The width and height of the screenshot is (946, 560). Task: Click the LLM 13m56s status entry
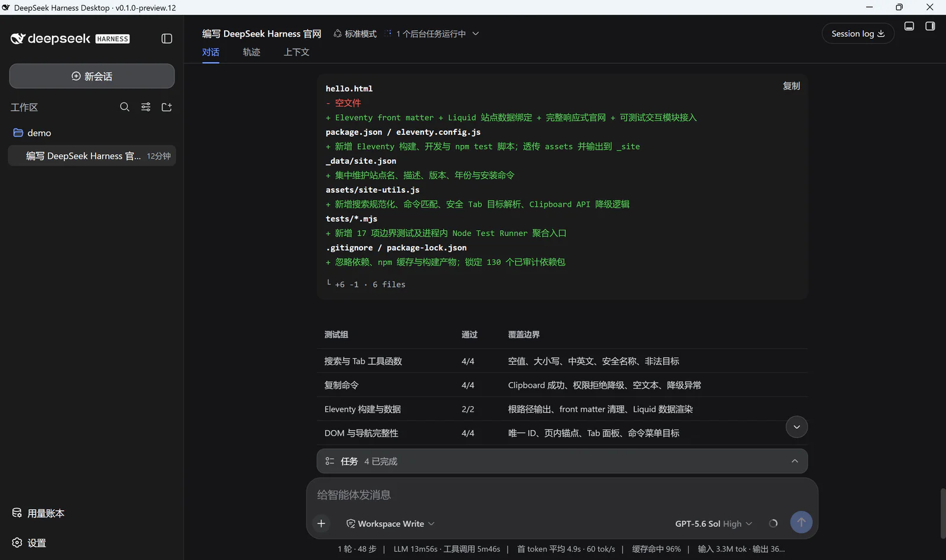click(446, 549)
